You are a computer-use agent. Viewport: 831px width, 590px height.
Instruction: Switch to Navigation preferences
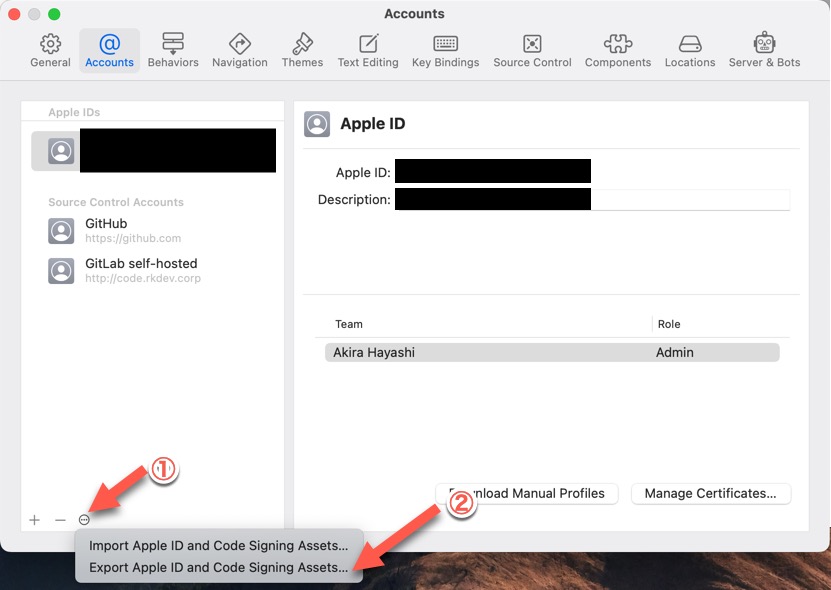[x=240, y=51]
